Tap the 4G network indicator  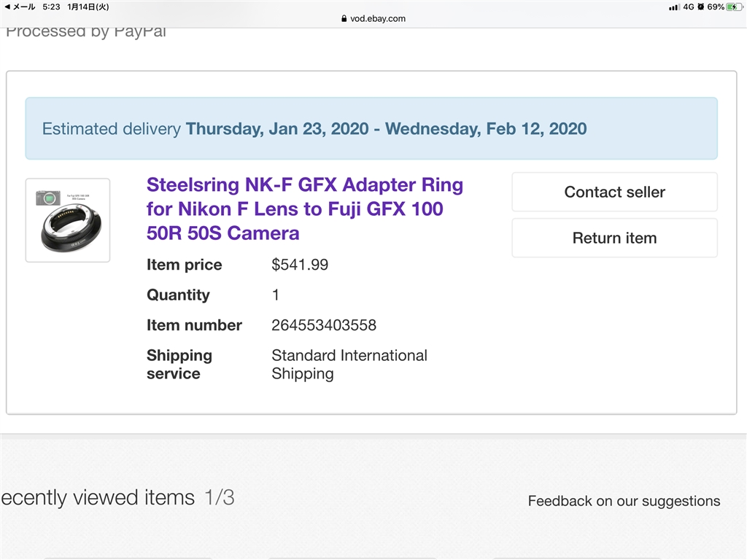688,7
